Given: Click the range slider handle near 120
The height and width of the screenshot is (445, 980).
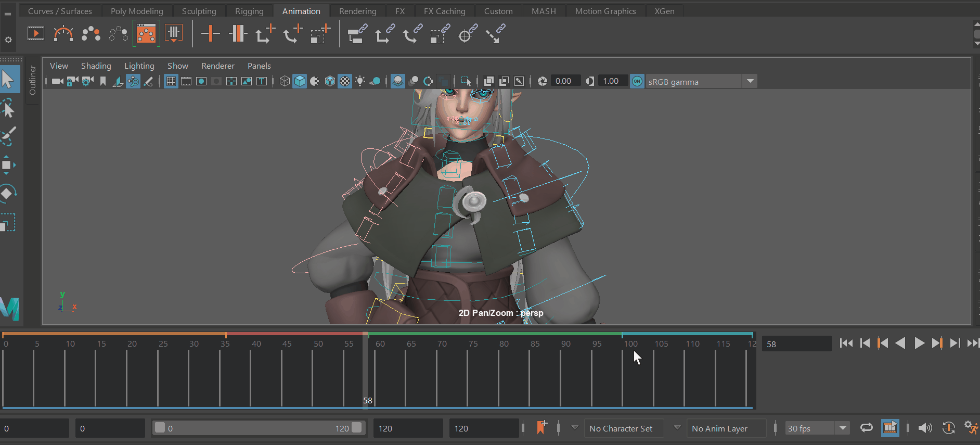Looking at the screenshot, I should [357, 428].
